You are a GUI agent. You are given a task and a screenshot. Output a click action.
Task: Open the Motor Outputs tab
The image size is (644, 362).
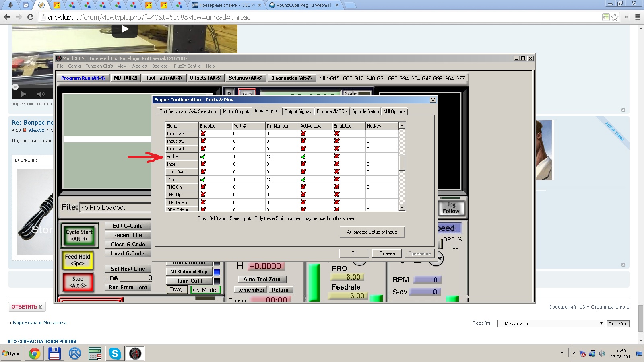pos(236,111)
